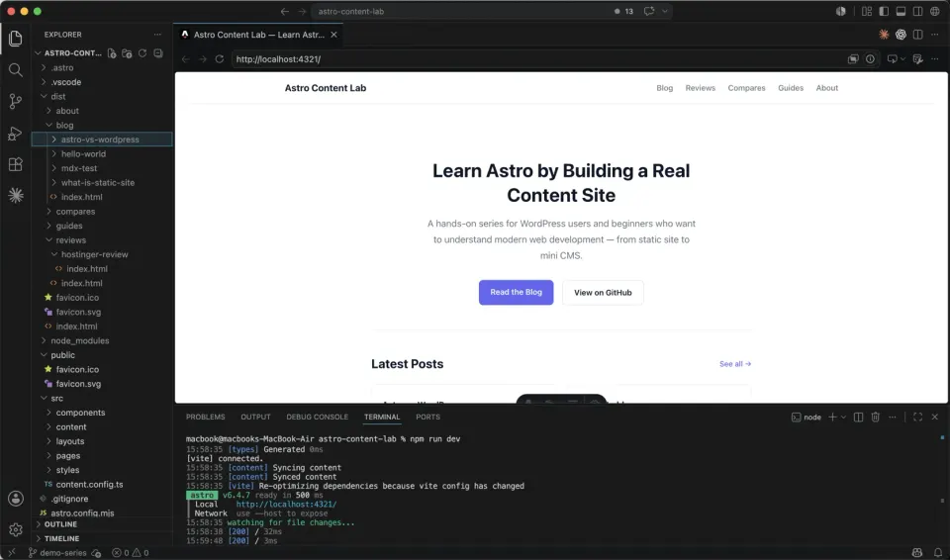
Task: Click the ChatGPT icon in editor toolbar
Action: (x=901, y=35)
